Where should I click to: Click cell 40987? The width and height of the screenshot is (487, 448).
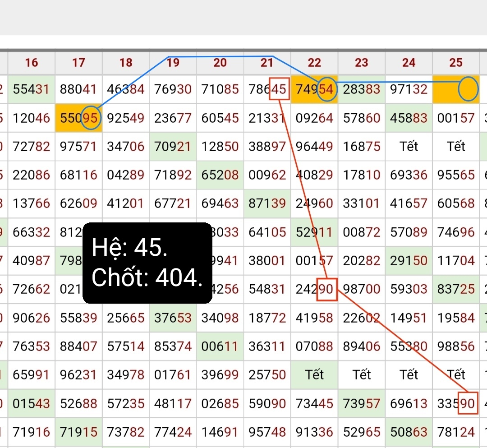32,261
